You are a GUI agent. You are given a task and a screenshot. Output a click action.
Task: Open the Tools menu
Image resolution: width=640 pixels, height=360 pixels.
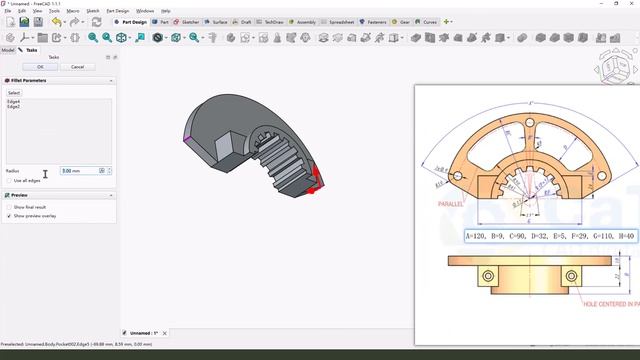54,11
